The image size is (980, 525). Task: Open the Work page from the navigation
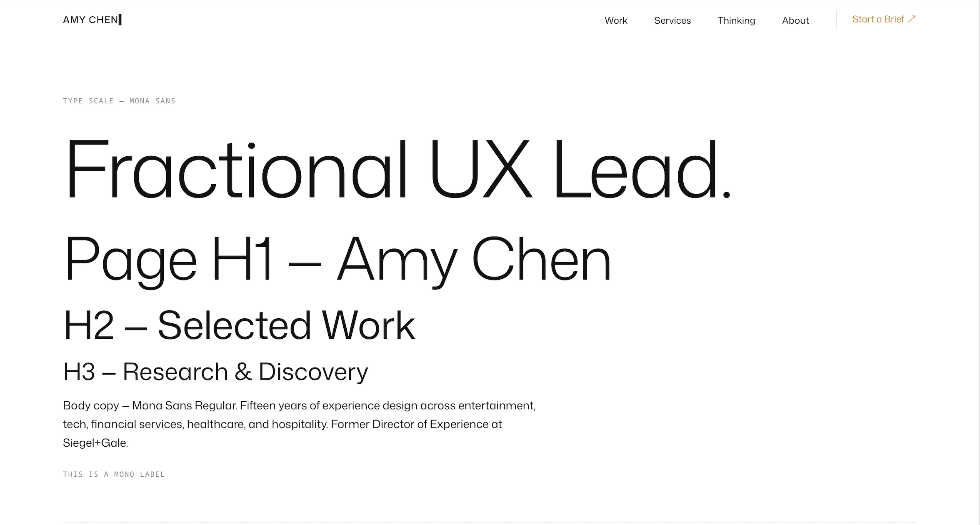[616, 20]
